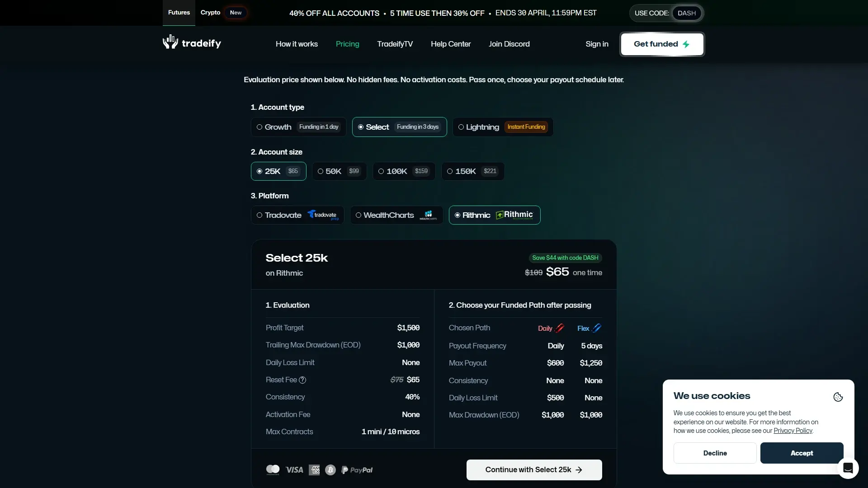Click the DASH promo code badge
The image size is (868, 488).
(x=686, y=13)
